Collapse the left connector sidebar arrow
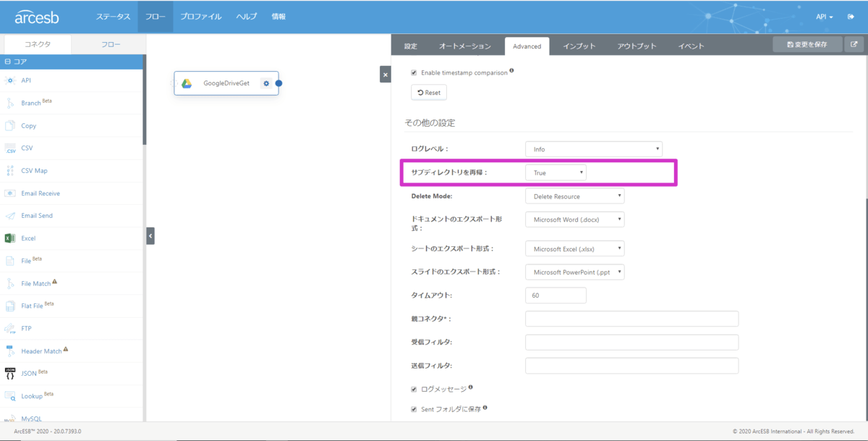Screen dimensions: 868x441 coord(150,236)
